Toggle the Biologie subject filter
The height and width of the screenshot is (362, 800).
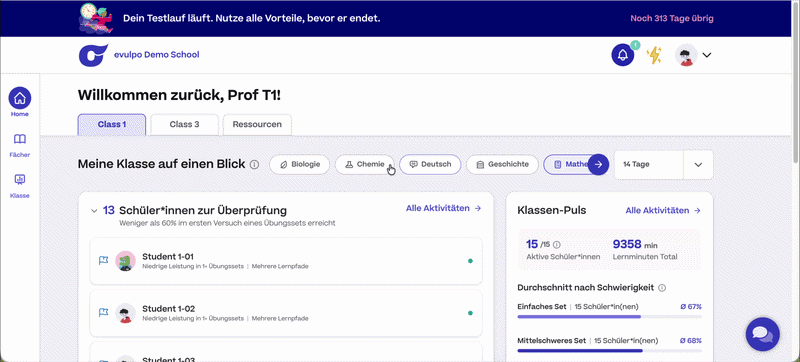pos(299,164)
